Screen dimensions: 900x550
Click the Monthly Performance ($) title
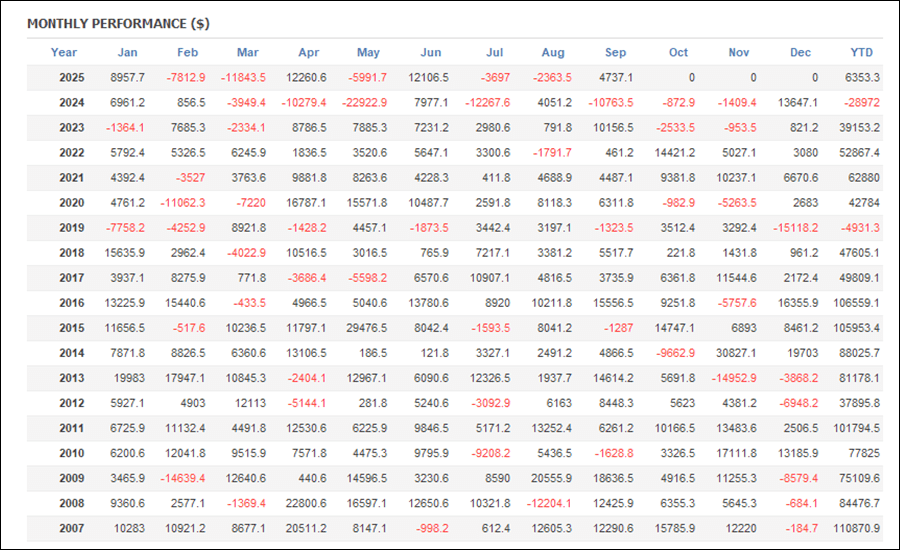click(x=118, y=23)
